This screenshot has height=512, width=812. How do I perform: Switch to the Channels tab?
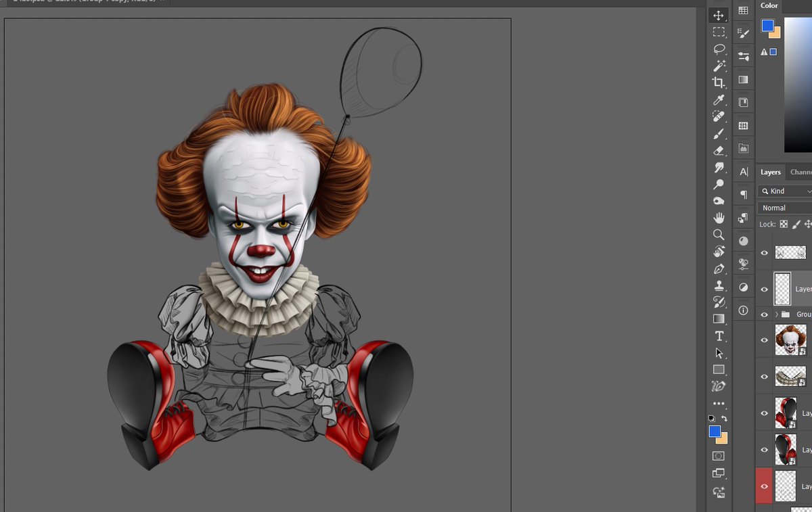[x=801, y=172]
